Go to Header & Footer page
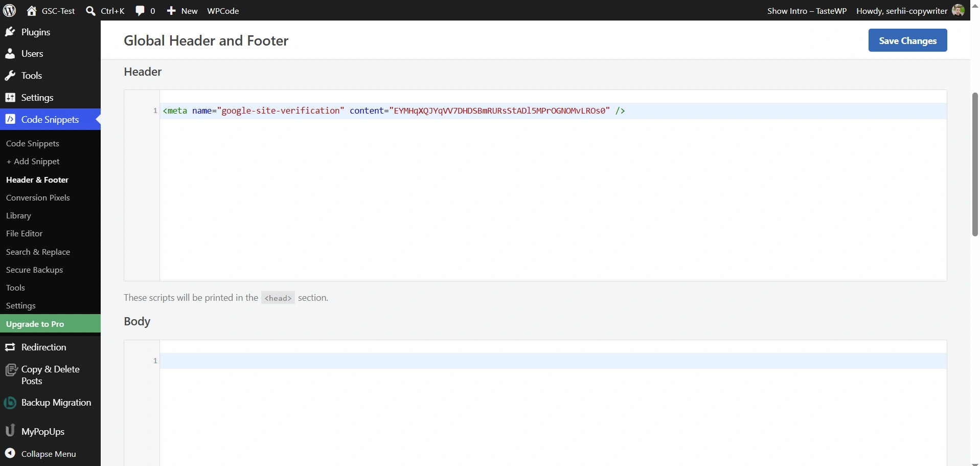Screen dimensions: 980x466 [x=37, y=180]
